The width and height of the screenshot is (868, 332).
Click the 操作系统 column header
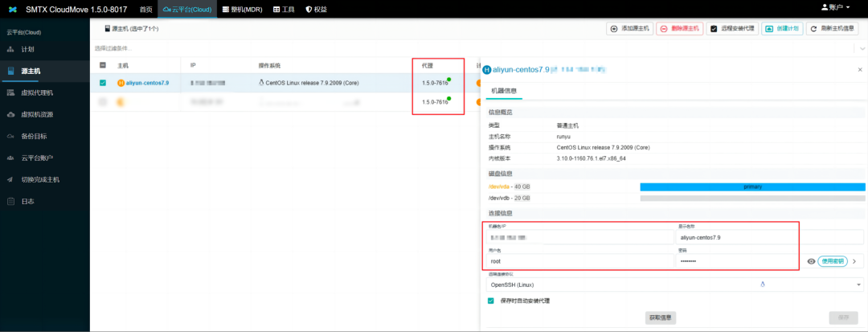[269, 65]
